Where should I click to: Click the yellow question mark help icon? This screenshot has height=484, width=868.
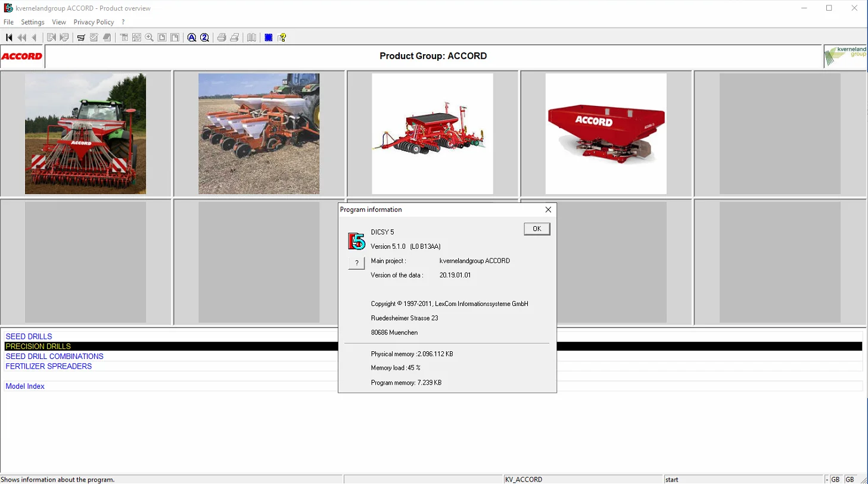click(x=282, y=38)
